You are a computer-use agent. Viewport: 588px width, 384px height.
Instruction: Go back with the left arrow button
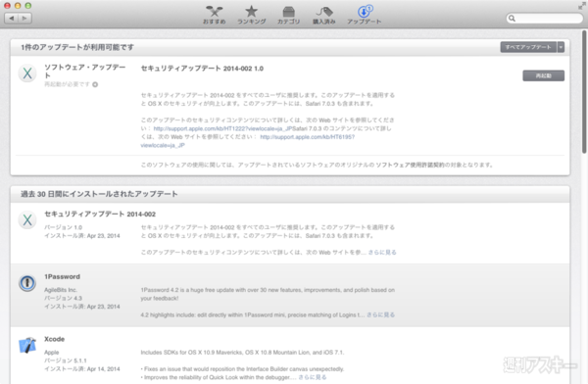coord(12,18)
